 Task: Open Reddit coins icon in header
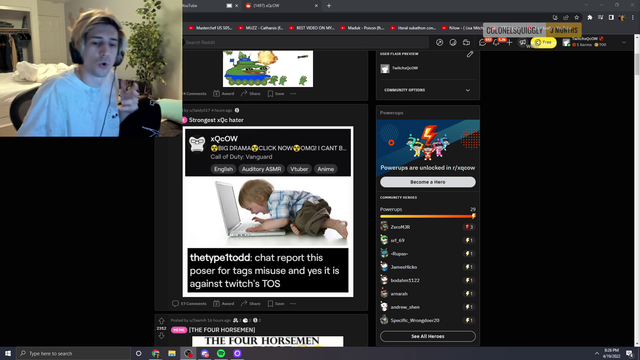[x=453, y=42]
